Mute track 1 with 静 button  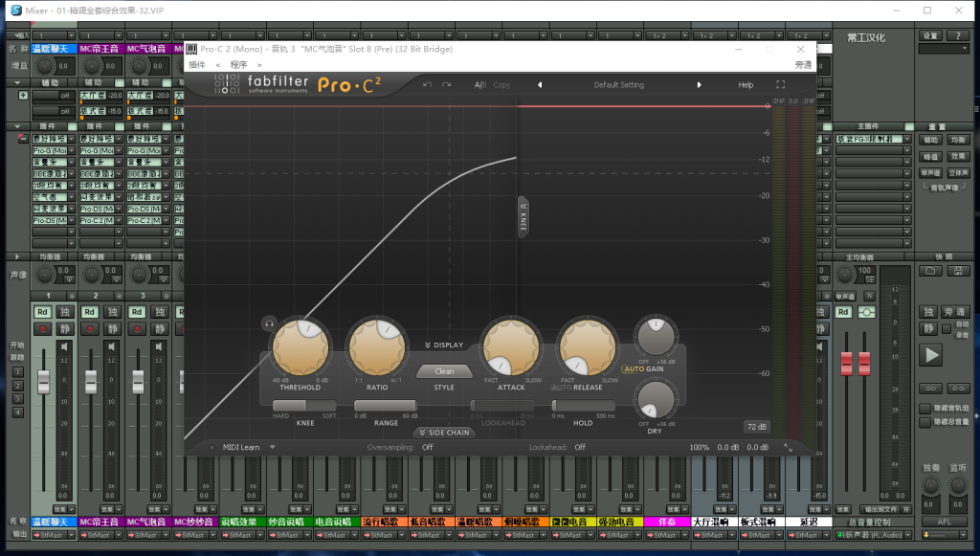[x=65, y=328]
